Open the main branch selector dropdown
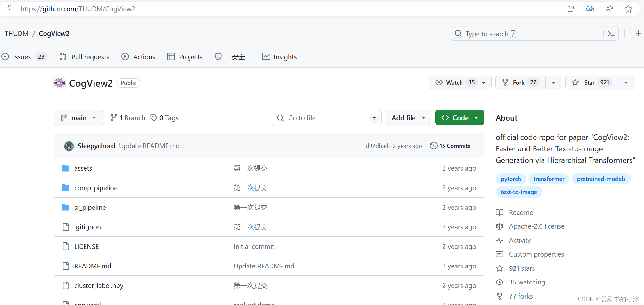The image size is (644, 305). pos(79,118)
